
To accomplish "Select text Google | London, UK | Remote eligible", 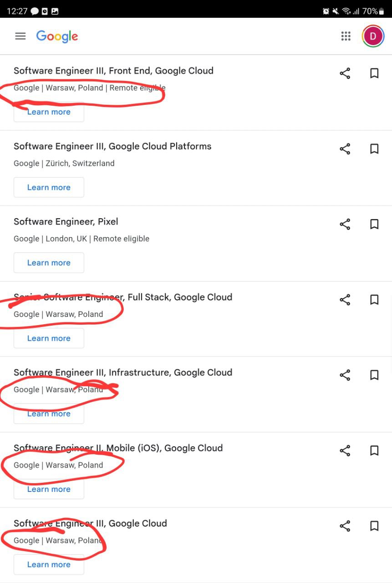I will pos(81,239).
